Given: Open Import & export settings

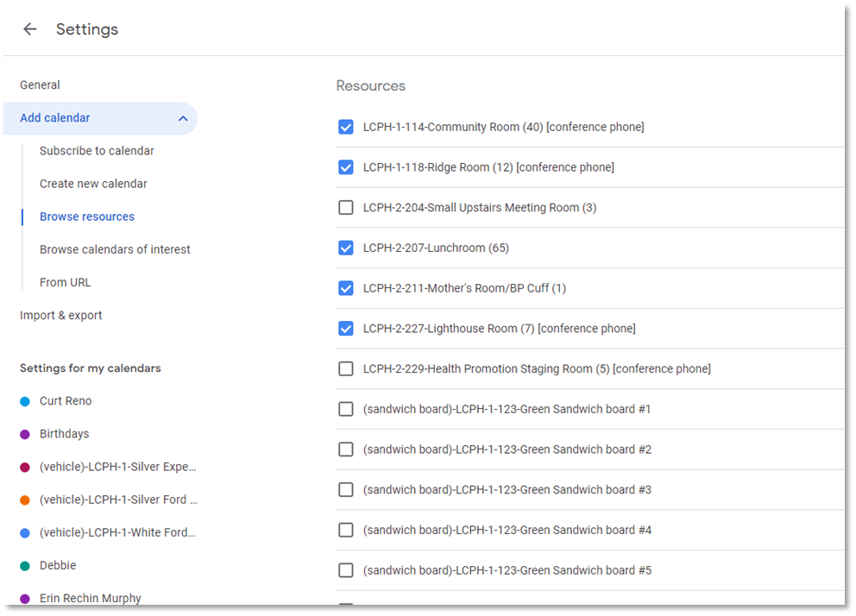Looking at the screenshot, I should tap(61, 316).
